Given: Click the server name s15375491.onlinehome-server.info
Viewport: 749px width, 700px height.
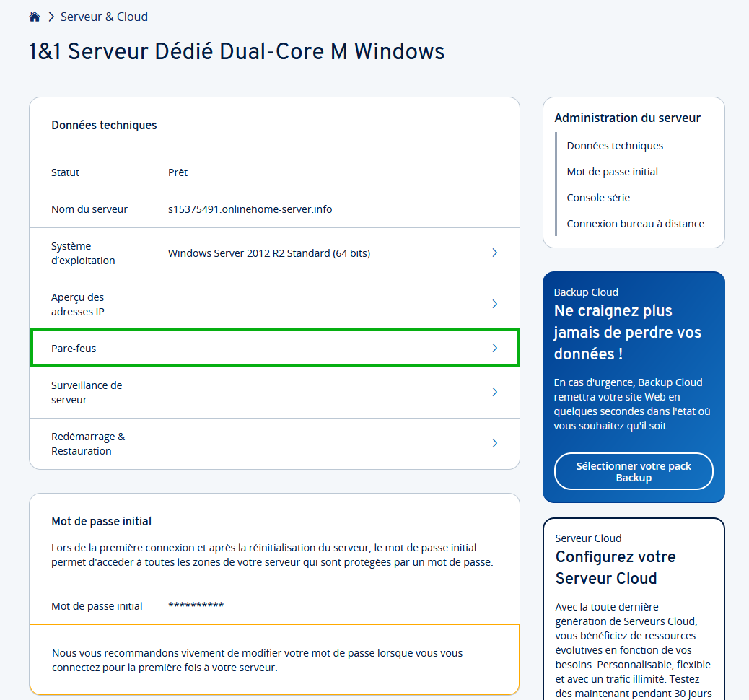Looking at the screenshot, I should click(250, 209).
